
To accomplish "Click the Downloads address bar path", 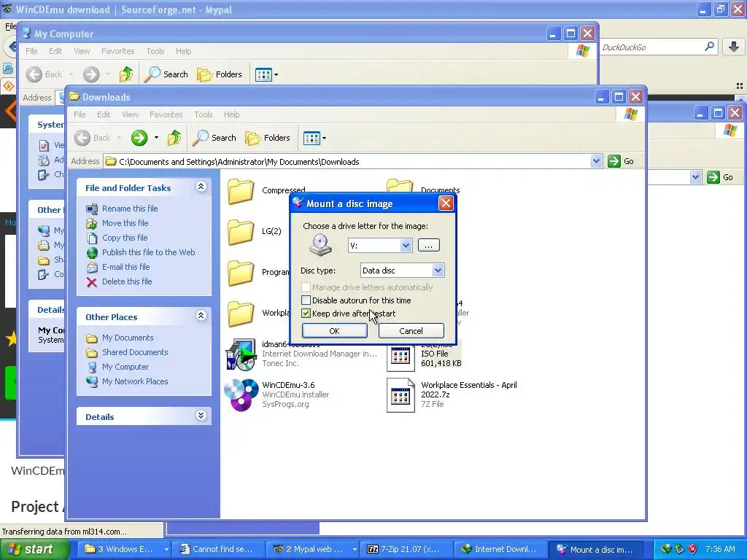I will click(352, 161).
